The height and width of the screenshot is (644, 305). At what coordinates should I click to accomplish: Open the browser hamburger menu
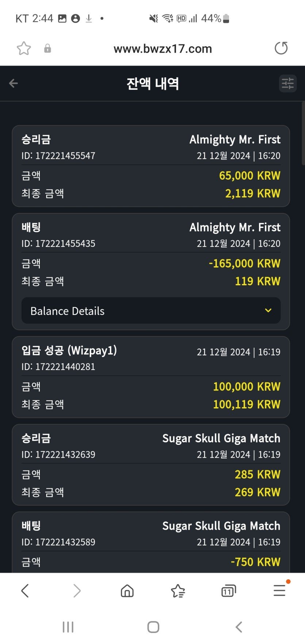[x=279, y=590]
